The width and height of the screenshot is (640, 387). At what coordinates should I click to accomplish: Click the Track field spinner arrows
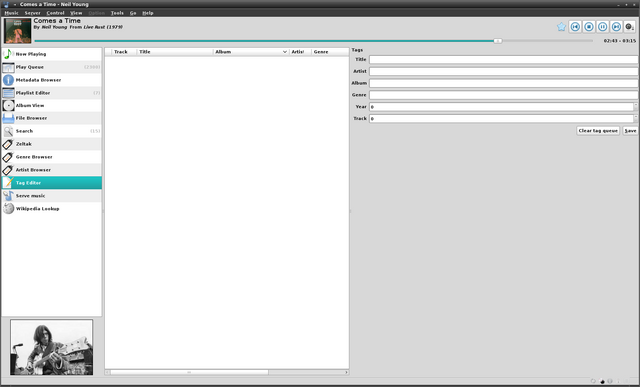coord(636,119)
